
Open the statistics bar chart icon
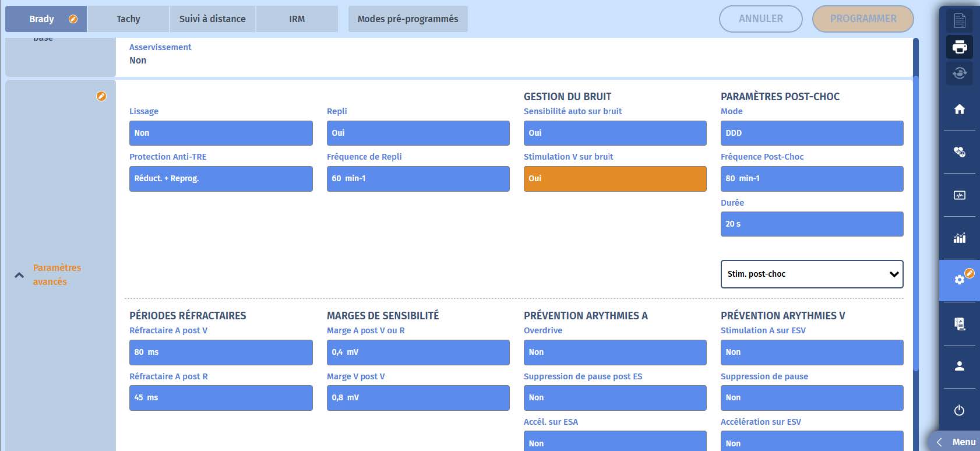959,238
